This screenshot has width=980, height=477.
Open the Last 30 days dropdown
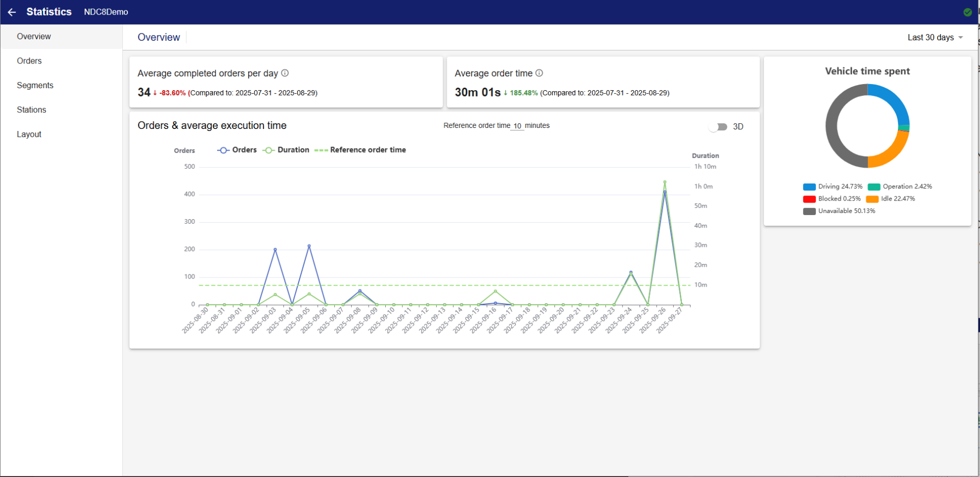click(x=935, y=37)
